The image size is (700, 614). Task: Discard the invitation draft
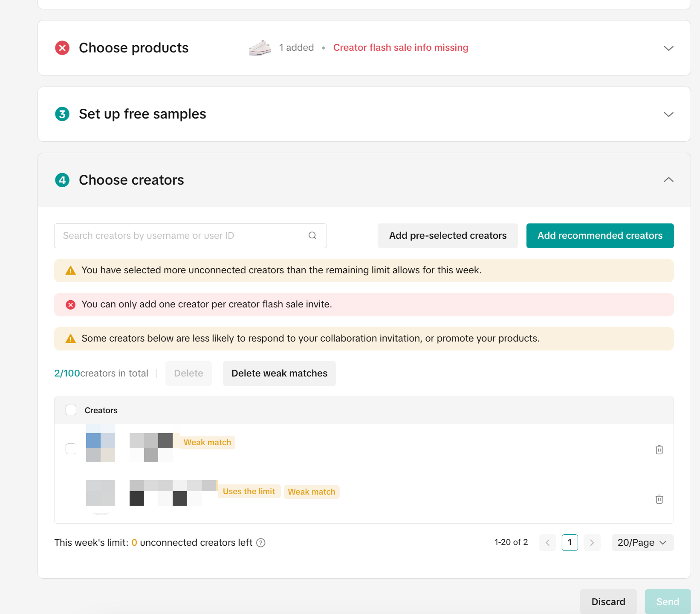(x=608, y=602)
